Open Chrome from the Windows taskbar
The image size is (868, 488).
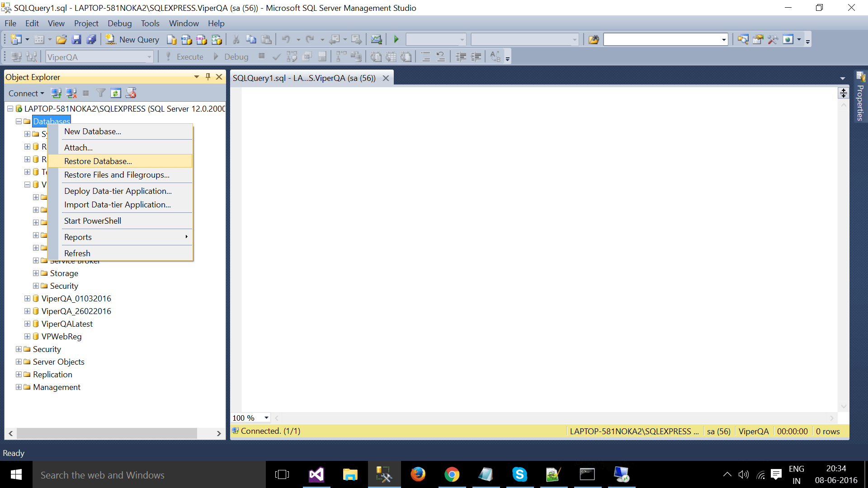[x=452, y=474]
